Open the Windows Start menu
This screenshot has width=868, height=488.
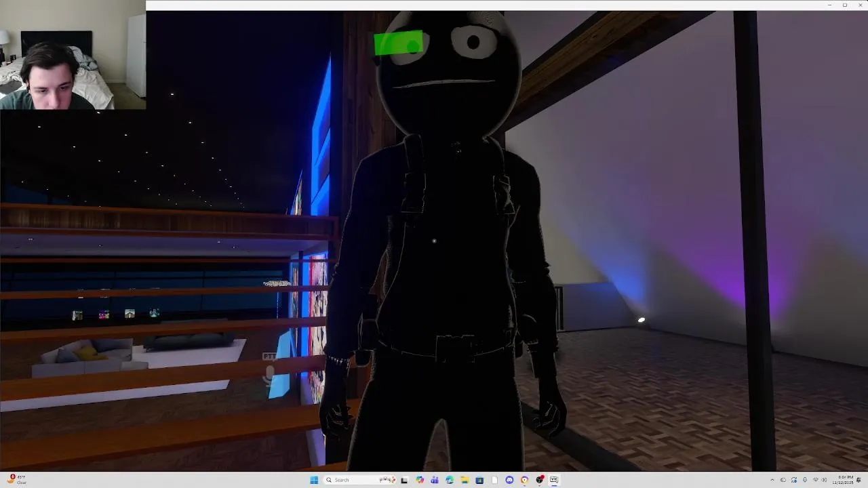point(314,480)
